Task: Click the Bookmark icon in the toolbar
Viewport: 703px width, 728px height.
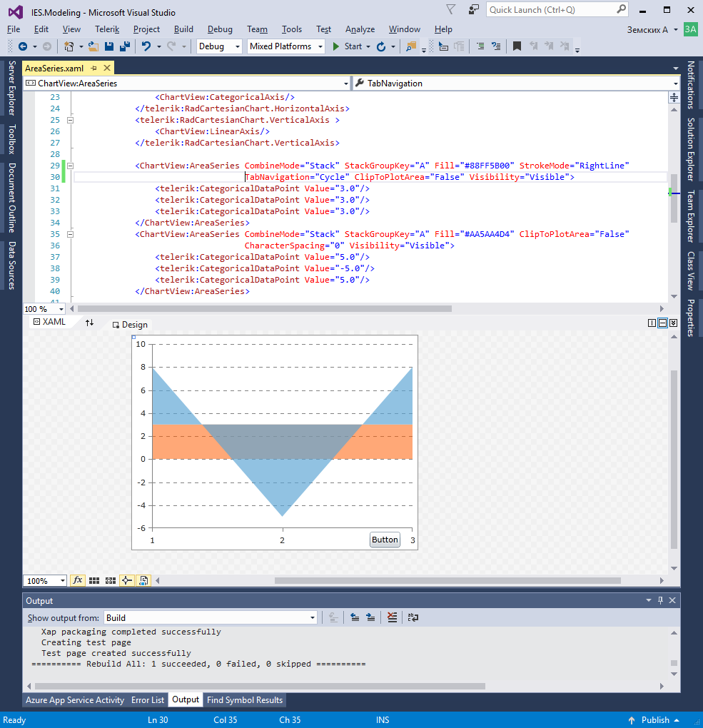Action: [x=517, y=46]
